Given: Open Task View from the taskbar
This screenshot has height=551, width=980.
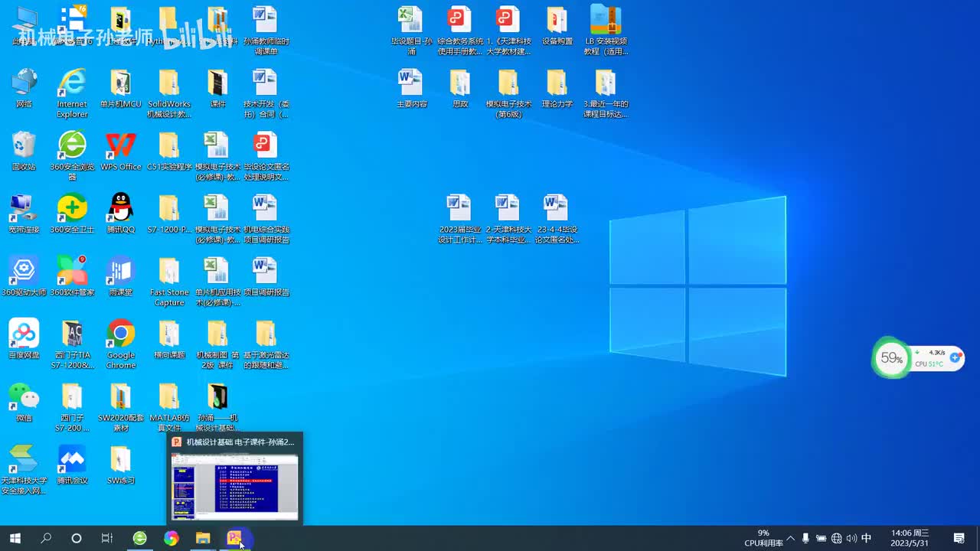Looking at the screenshot, I should [x=107, y=538].
